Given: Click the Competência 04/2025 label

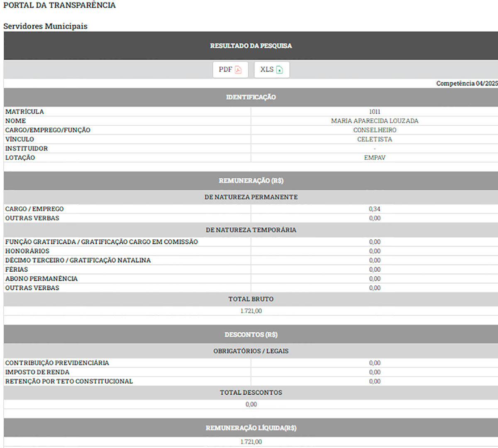Looking at the screenshot, I should coord(467,83).
